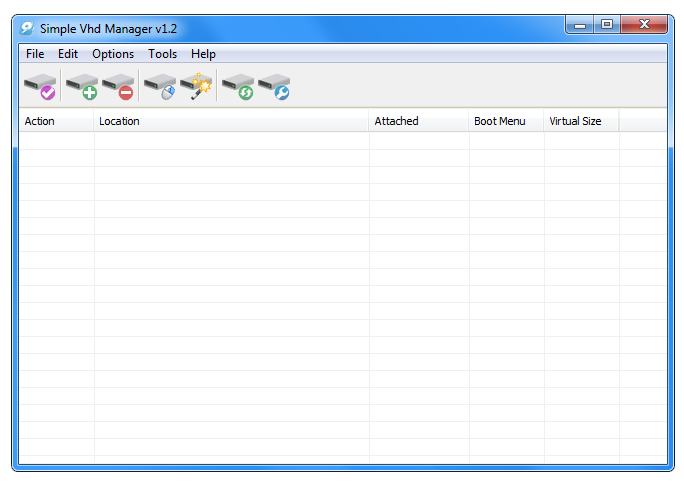
Task: Click the purple checkmark drive toolbar icon
Action: point(40,86)
